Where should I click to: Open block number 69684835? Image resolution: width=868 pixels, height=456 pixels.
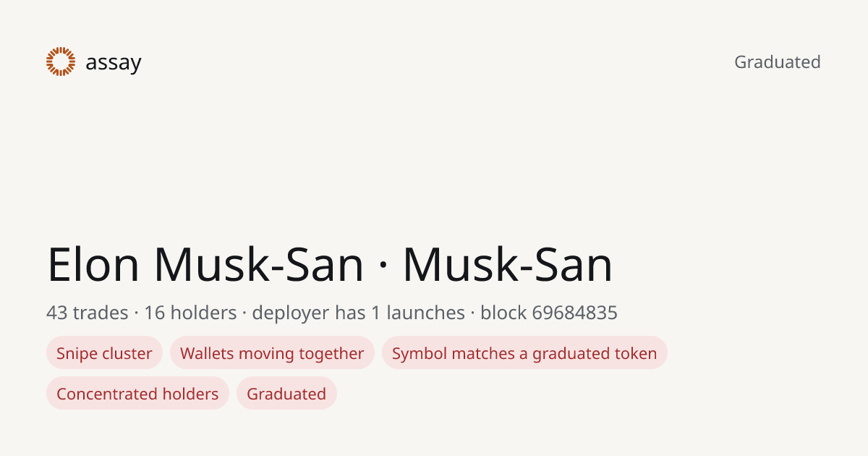click(575, 313)
